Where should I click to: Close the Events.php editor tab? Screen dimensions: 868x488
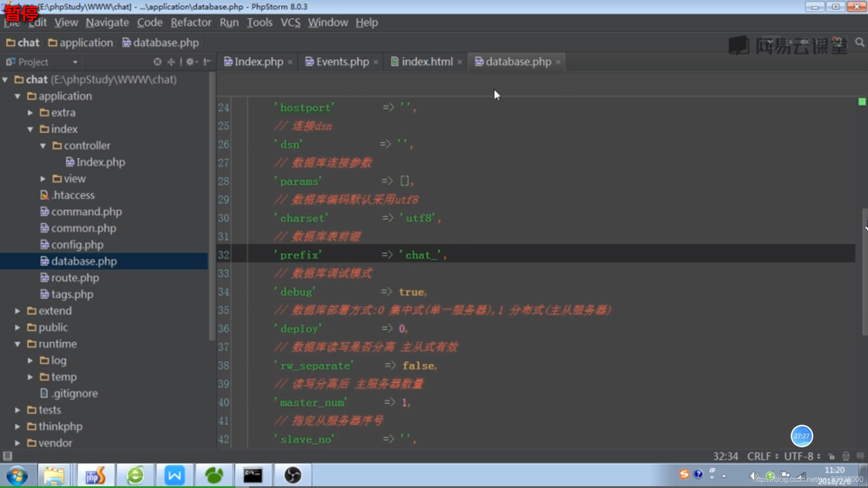(x=376, y=62)
